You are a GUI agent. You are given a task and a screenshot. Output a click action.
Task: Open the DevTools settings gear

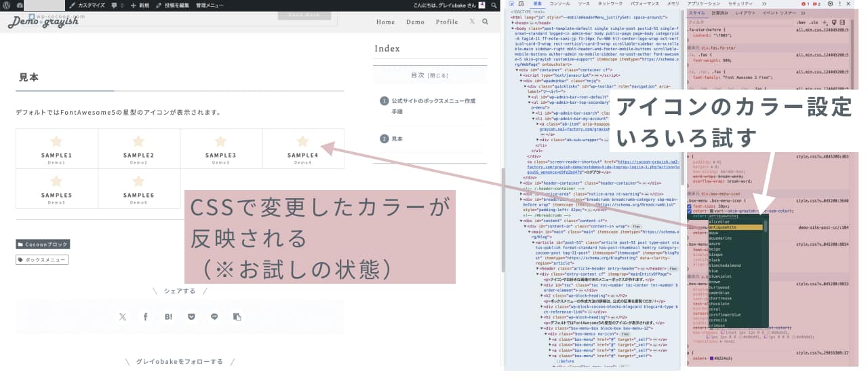click(x=830, y=3)
